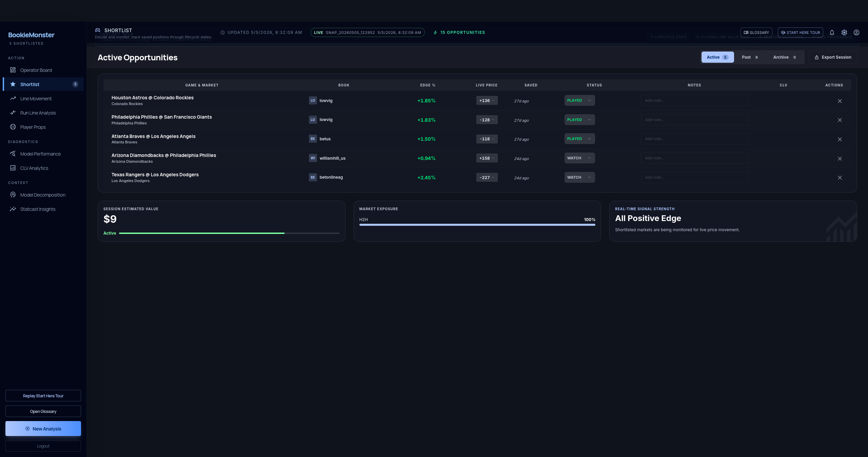Viewport: 868px width, 457px height.
Task: Add note for Rangers @ Dodgers row
Action: tap(694, 177)
